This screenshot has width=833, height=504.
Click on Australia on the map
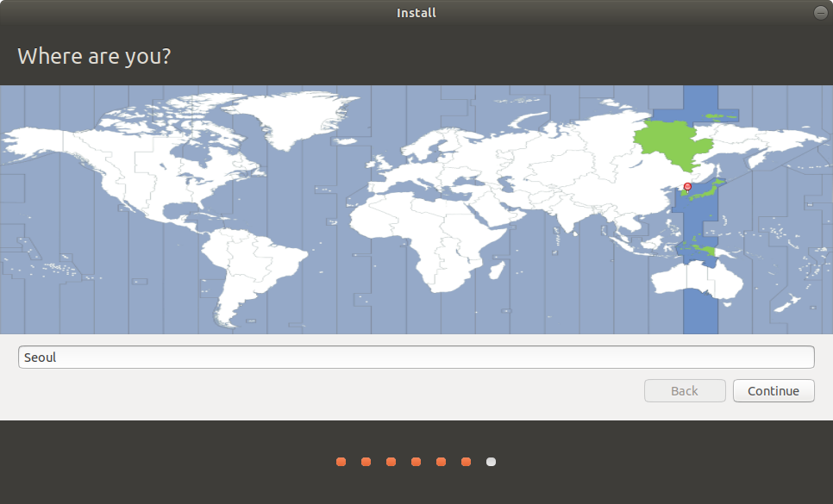697,280
